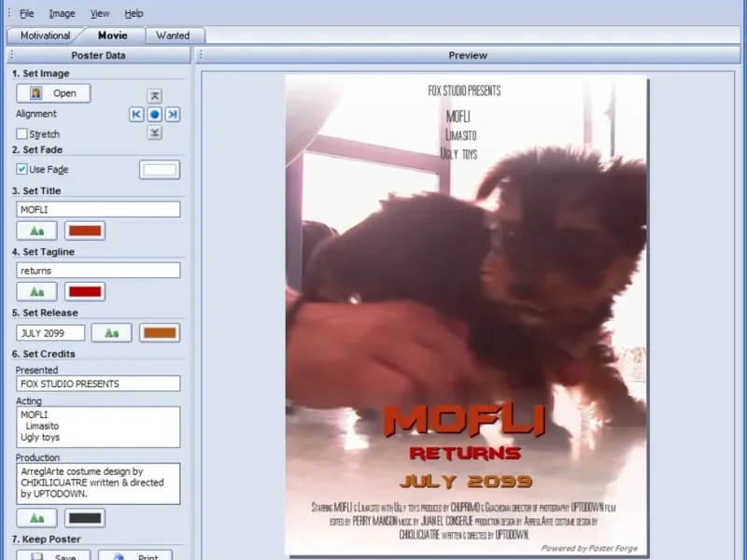The image size is (747, 560).
Task: Open the View menu
Action: tap(100, 13)
